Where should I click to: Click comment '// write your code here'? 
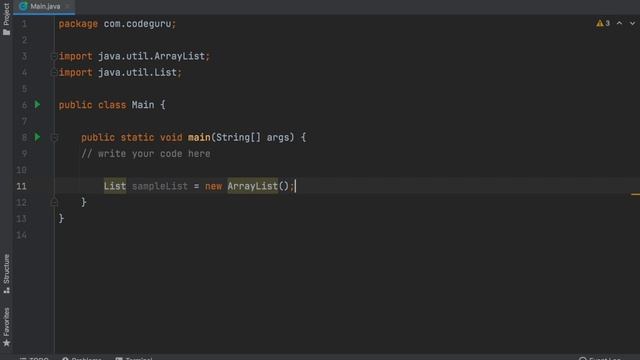point(146,154)
